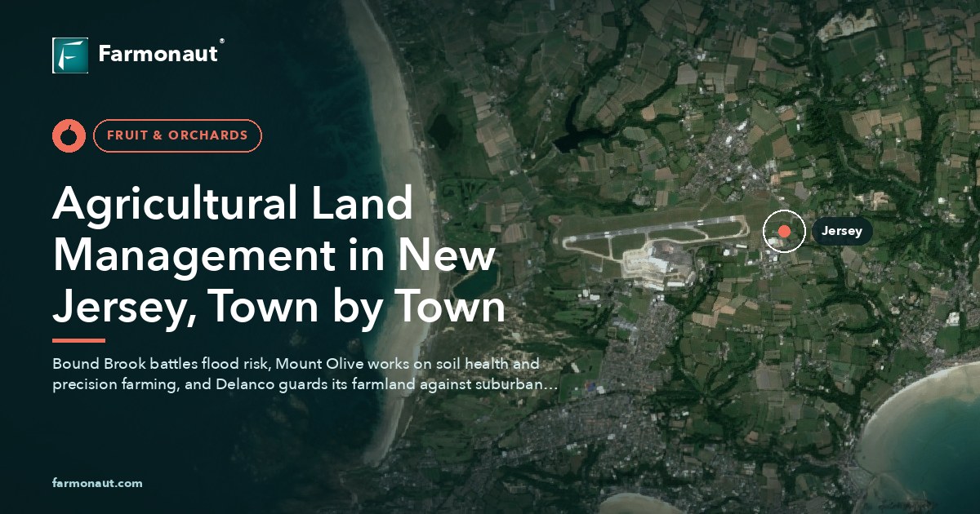The height and width of the screenshot is (514, 980).
Task: Open the Agricultural Land Management headline
Action: point(279,255)
